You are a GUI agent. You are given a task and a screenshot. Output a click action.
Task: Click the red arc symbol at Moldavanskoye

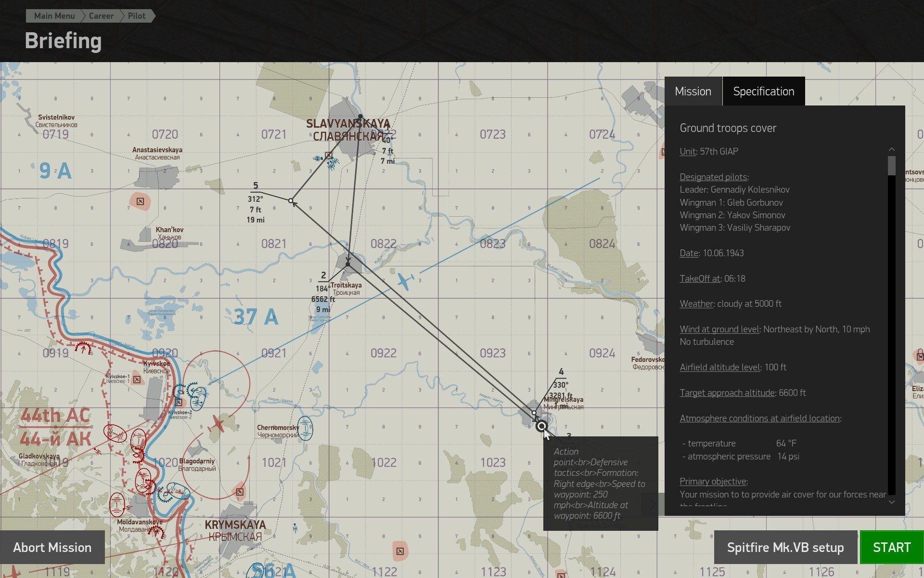156,532
